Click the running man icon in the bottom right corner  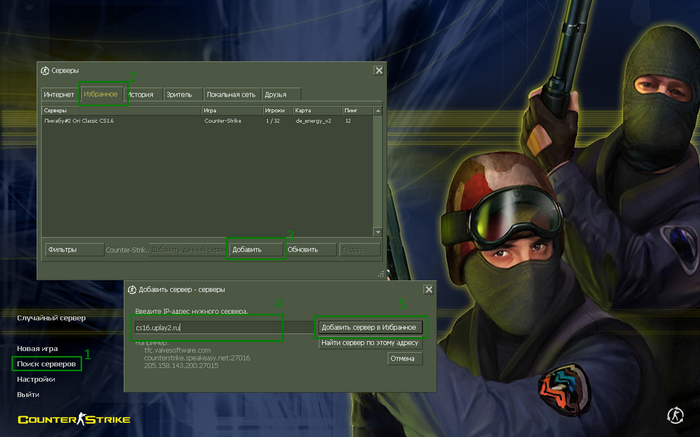pyautogui.click(x=675, y=415)
